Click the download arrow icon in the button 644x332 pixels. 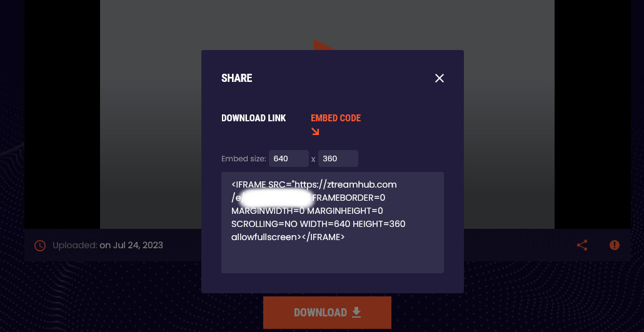356,312
